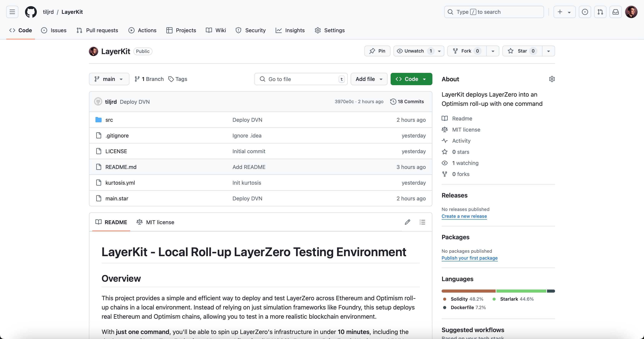Viewport: 644px width, 339px height.
Task: Click the Solidity segment of language bar
Action: (468, 291)
